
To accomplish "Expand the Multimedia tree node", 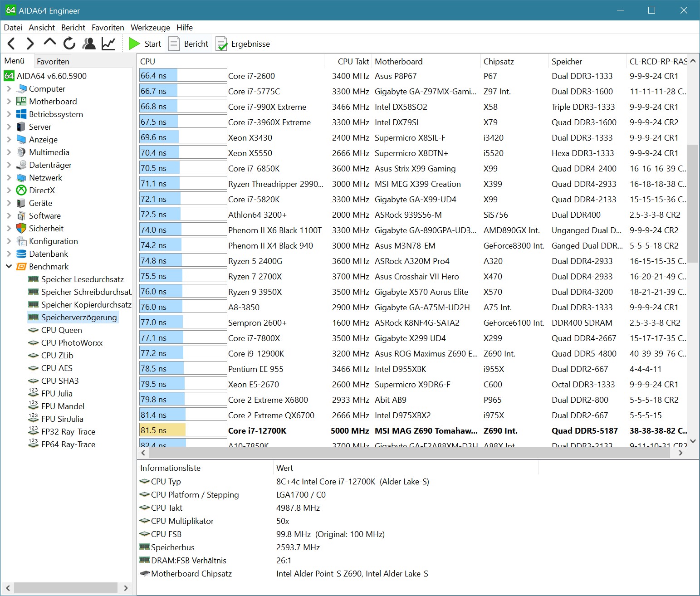I will (x=9, y=152).
